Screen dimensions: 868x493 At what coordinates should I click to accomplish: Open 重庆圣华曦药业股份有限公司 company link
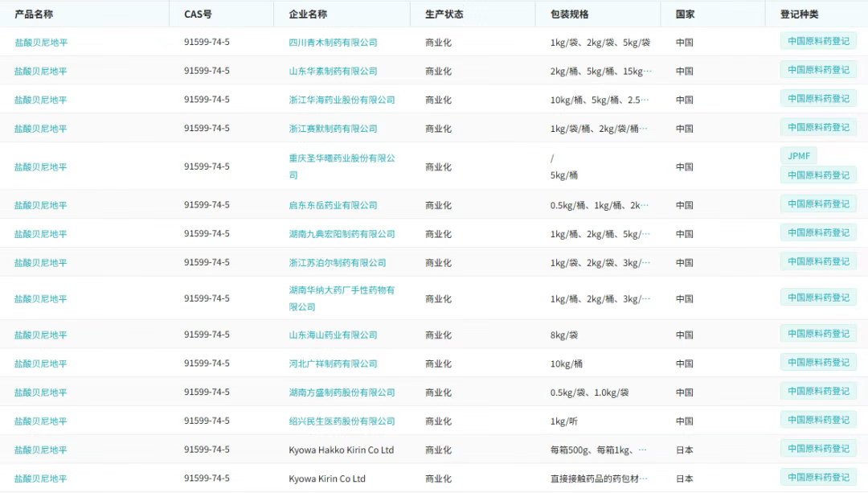342,159
